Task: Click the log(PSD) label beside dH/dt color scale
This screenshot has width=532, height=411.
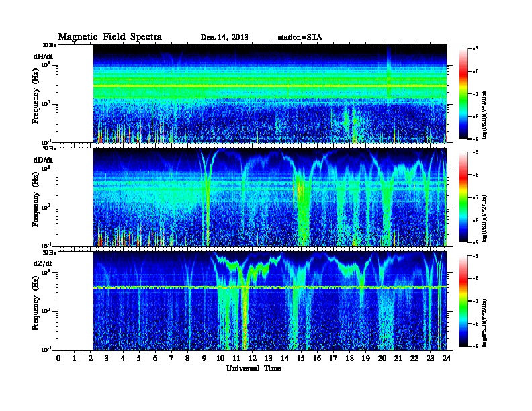Action: [x=485, y=115]
